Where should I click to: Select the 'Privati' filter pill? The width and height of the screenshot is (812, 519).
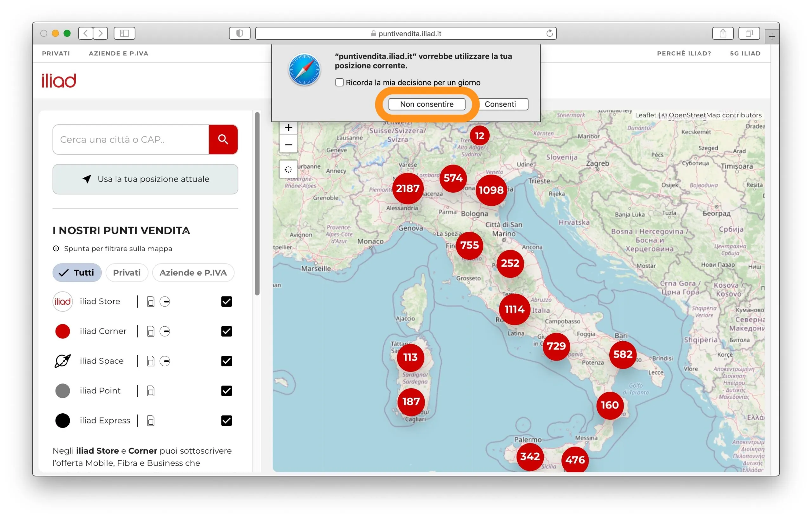point(127,273)
